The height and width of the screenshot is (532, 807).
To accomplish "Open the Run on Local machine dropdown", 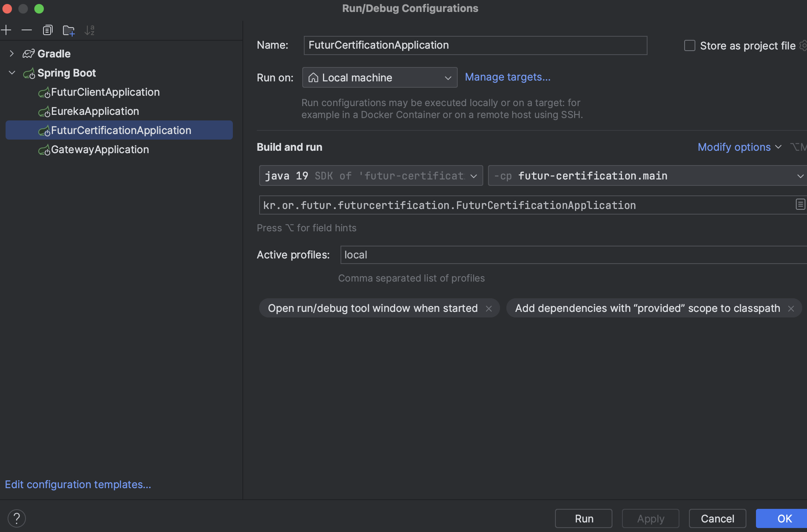I will (x=380, y=77).
